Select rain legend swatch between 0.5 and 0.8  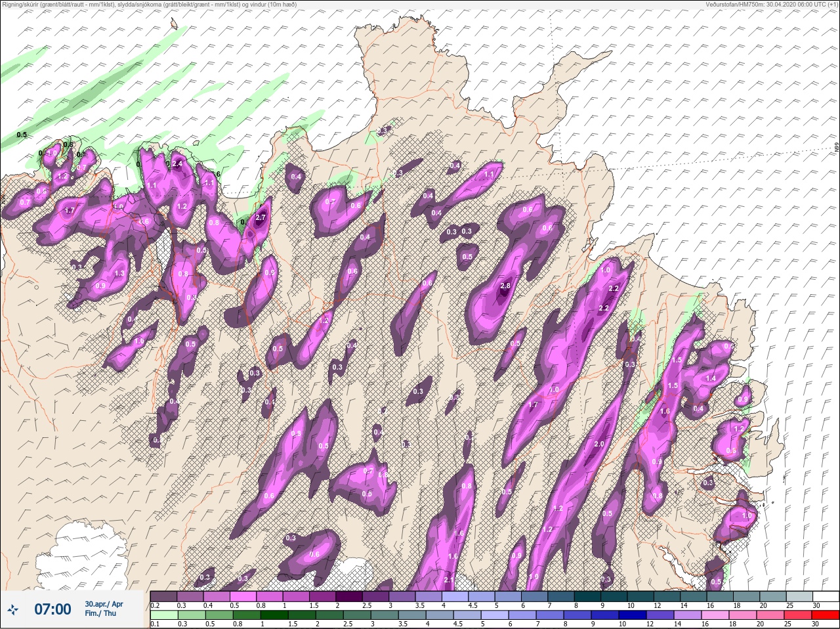coord(243,596)
